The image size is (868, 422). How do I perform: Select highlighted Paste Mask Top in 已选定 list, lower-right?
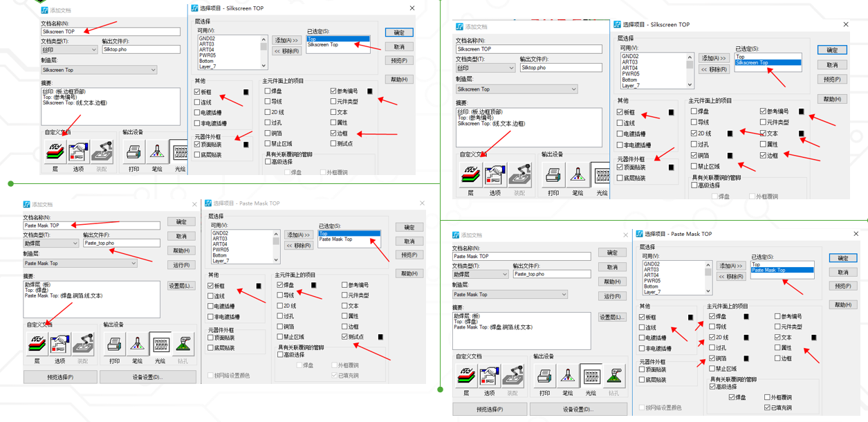(x=782, y=270)
